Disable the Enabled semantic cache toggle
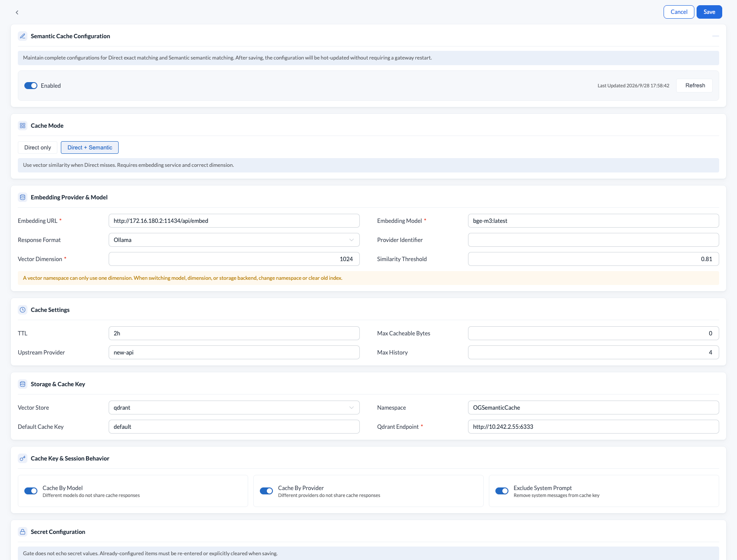This screenshot has height=560, width=737. point(31,86)
